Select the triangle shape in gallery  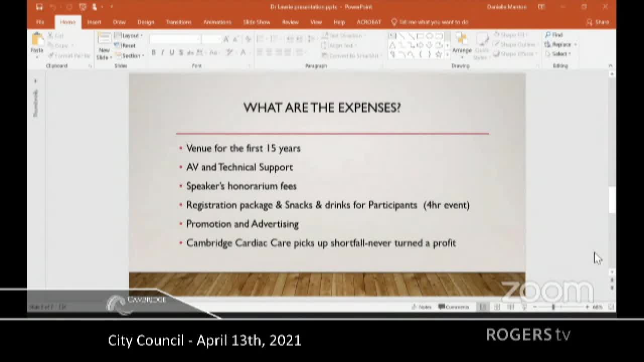click(392, 45)
